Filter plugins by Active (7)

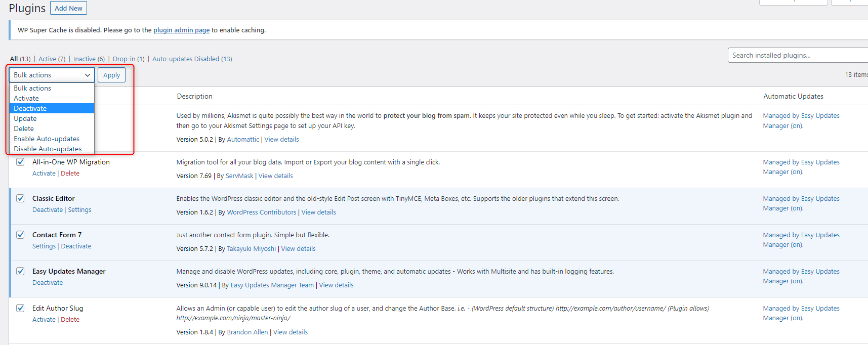[52, 59]
